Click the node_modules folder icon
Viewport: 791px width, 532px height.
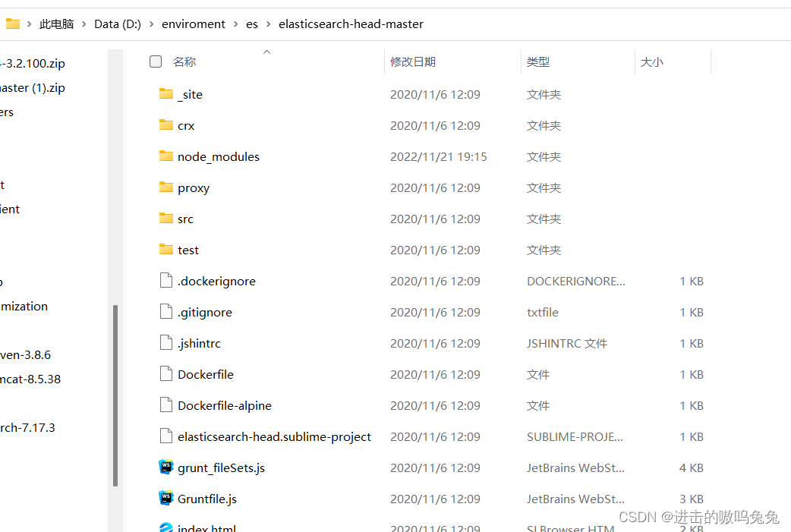166,156
